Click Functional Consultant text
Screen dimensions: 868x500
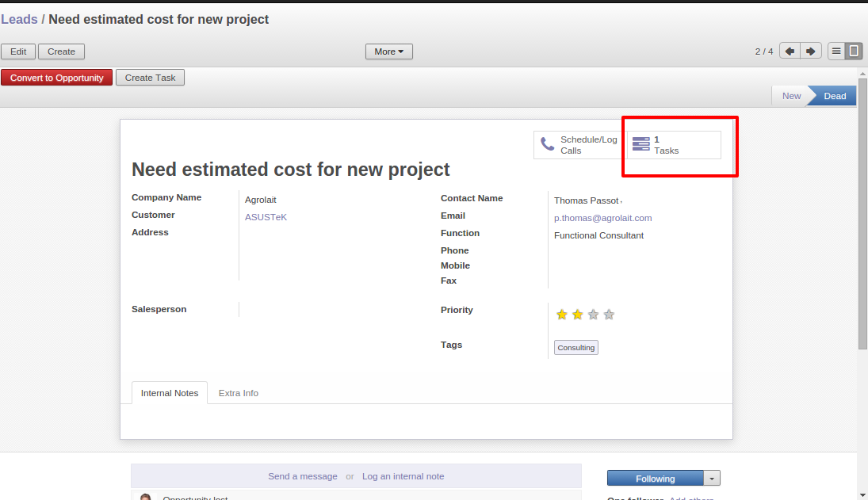[598, 235]
